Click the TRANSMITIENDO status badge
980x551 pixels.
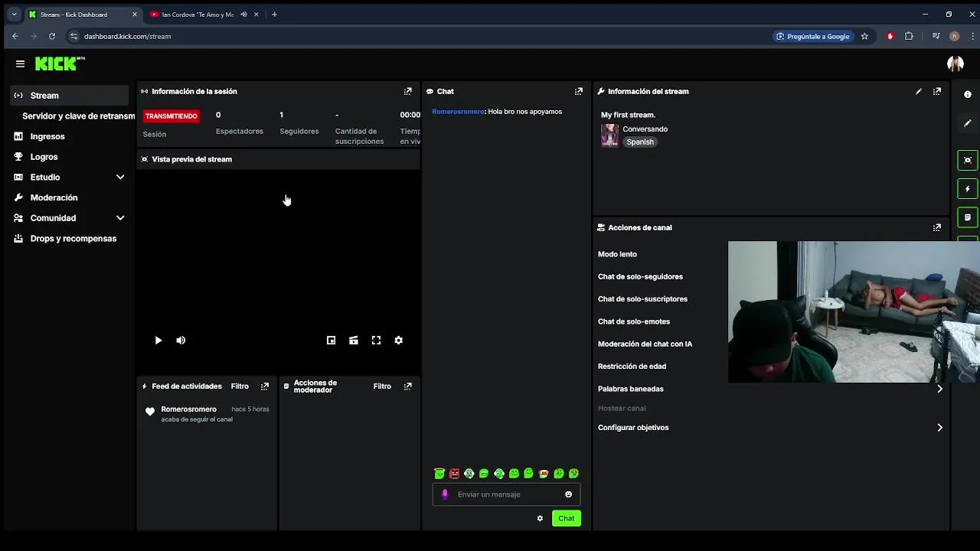pos(171,116)
